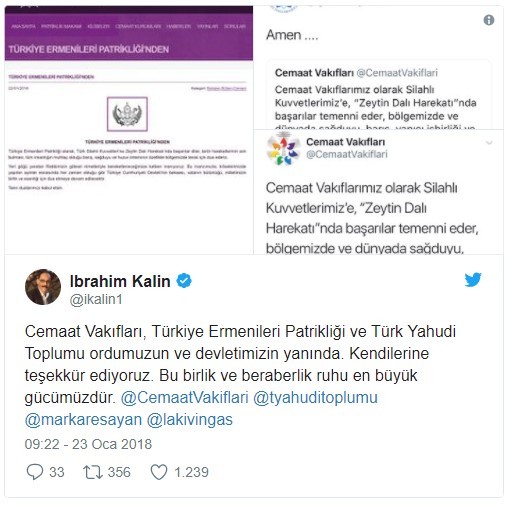Click the info circle icon
Viewport: 513px width, 507px height.
coord(489,20)
